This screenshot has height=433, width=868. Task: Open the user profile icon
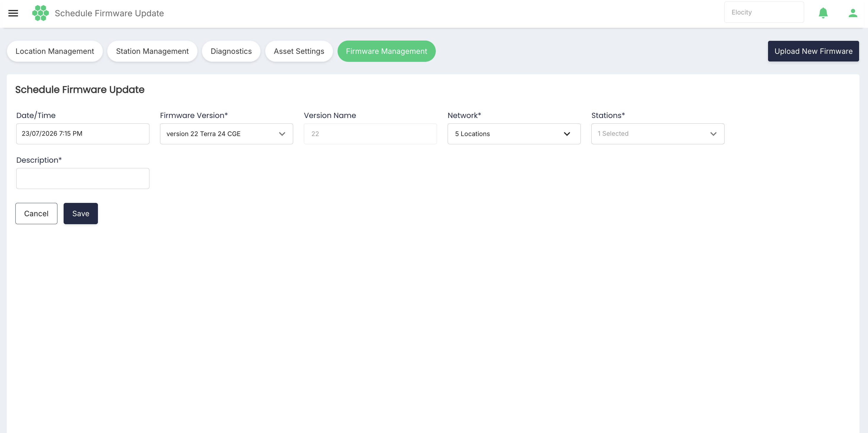853,13
